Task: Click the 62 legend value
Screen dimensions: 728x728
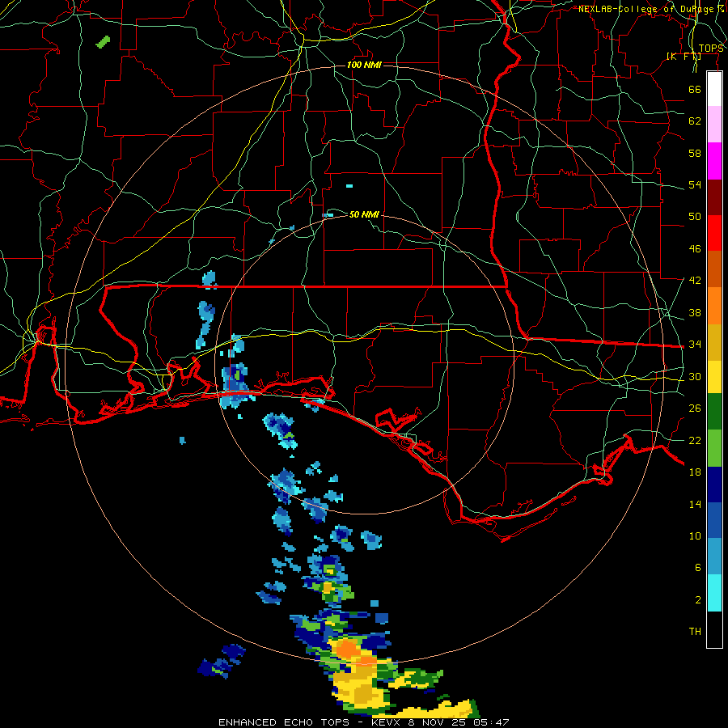Action: tap(695, 121)
